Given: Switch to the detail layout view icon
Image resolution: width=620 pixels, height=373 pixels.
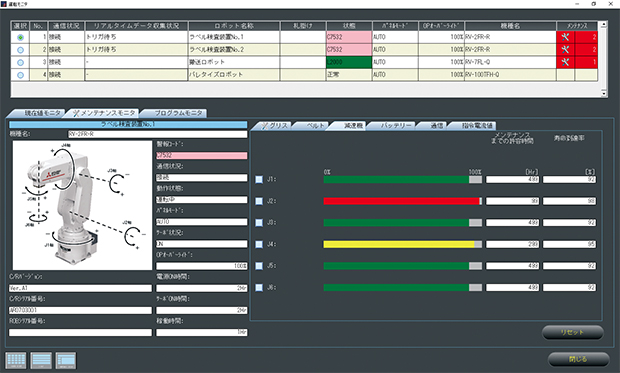Looking at the screenshot, I should click(66, 360).
